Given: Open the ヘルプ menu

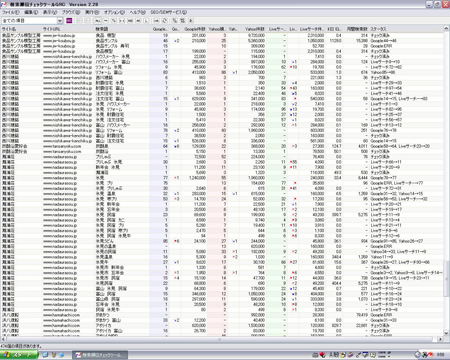Looking at the screenshot, I should [137, 12].
